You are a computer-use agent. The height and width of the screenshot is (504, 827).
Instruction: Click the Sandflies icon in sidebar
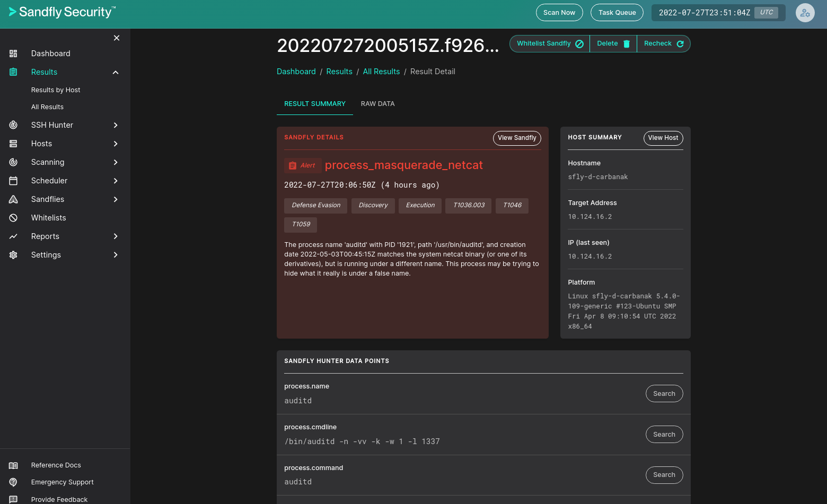13,199
